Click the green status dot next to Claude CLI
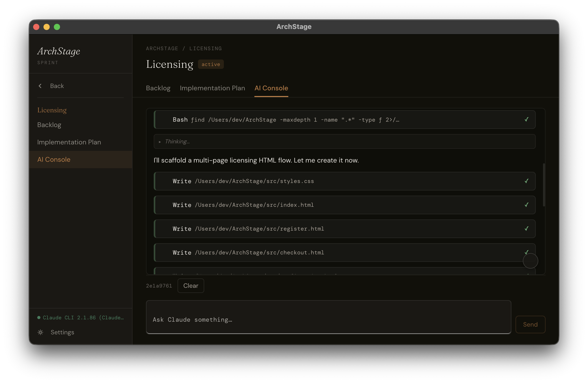Viewport: 588px width, 383px height. click(x=39, y=317)
